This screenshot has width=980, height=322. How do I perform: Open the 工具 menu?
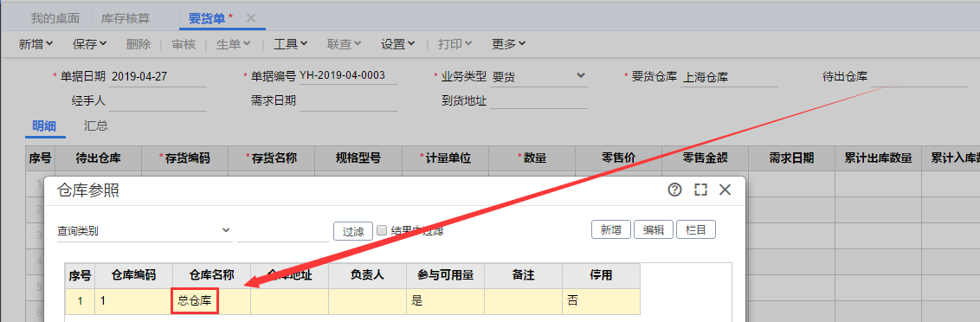(x=291, y=44)
